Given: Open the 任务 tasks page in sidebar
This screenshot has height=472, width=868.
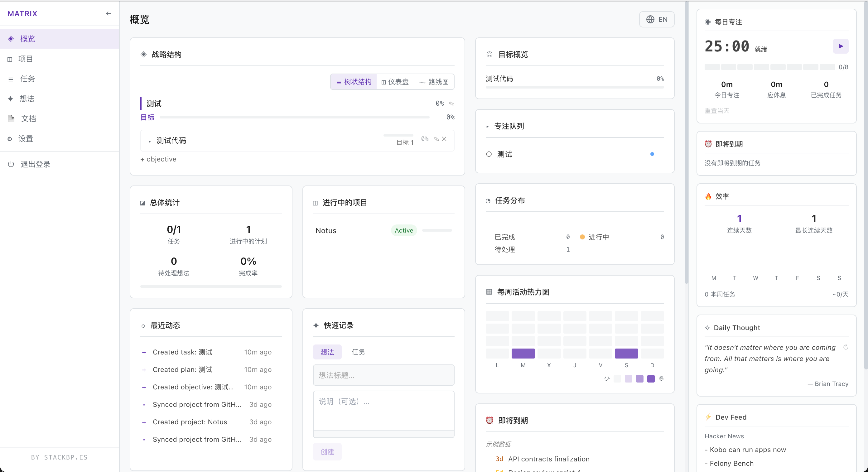Looking at the screenshot, I should coord(60,79).
